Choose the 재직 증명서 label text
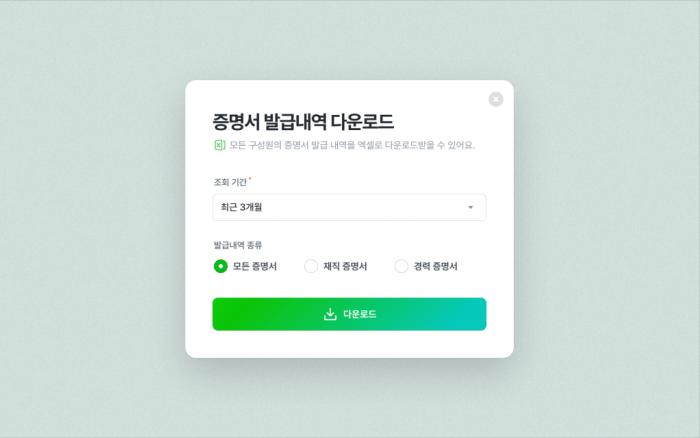This screenshot has height=438, width=700. [345, 267]
